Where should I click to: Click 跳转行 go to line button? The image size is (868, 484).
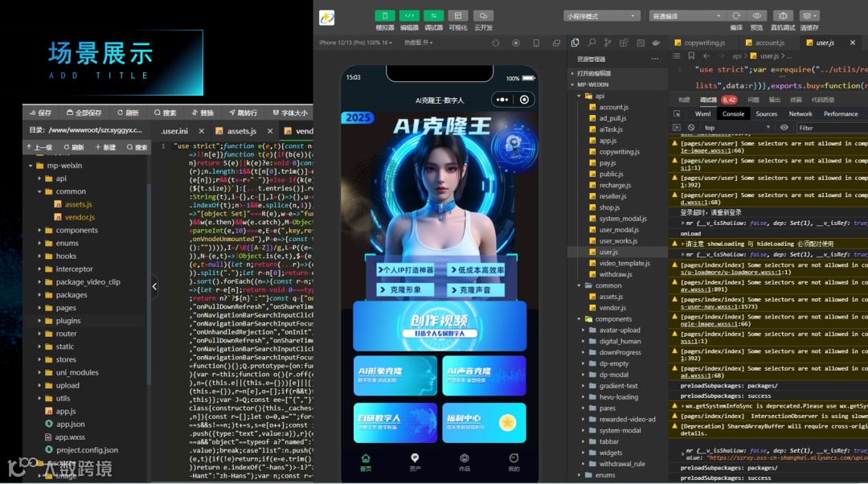tap(243, 113)
